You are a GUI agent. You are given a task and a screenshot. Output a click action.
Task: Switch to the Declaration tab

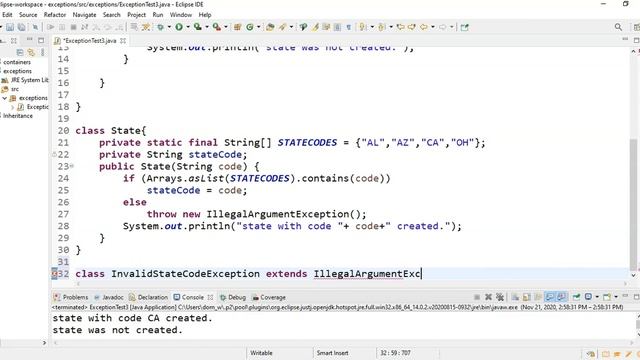click(x=148, y=297)
